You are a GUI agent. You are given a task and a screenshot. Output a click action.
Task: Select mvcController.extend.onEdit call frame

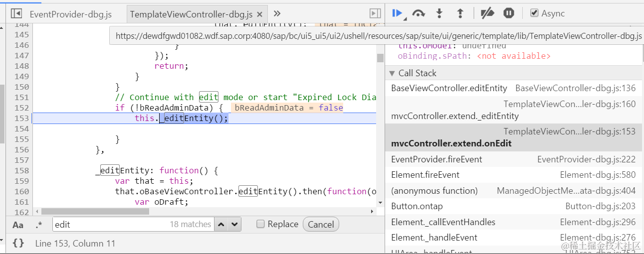(513, 137)
